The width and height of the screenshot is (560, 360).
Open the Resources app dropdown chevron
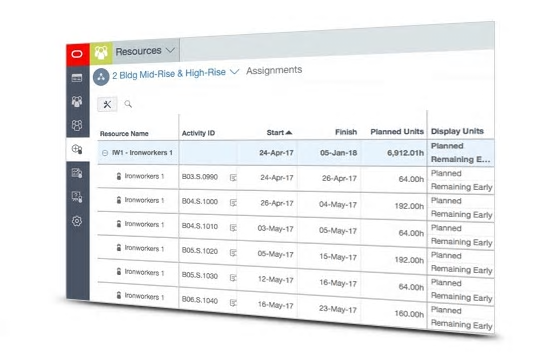tap(171, 50)
